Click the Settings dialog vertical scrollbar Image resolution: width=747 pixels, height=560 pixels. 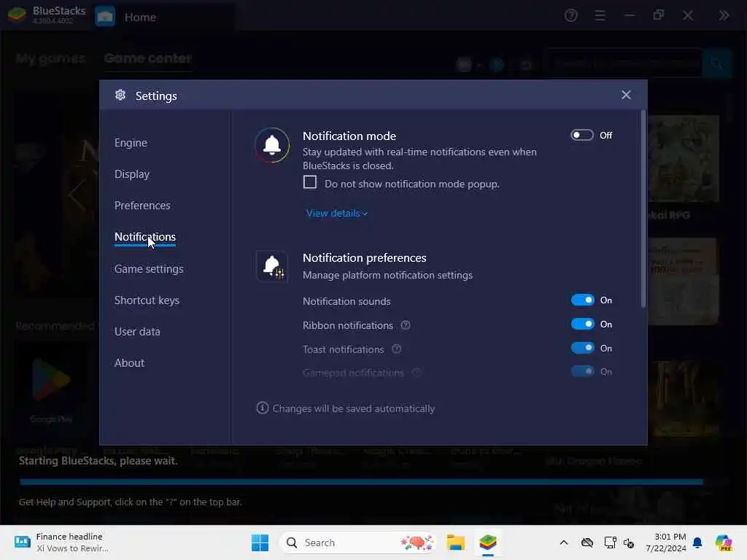(x=643, y=209)
